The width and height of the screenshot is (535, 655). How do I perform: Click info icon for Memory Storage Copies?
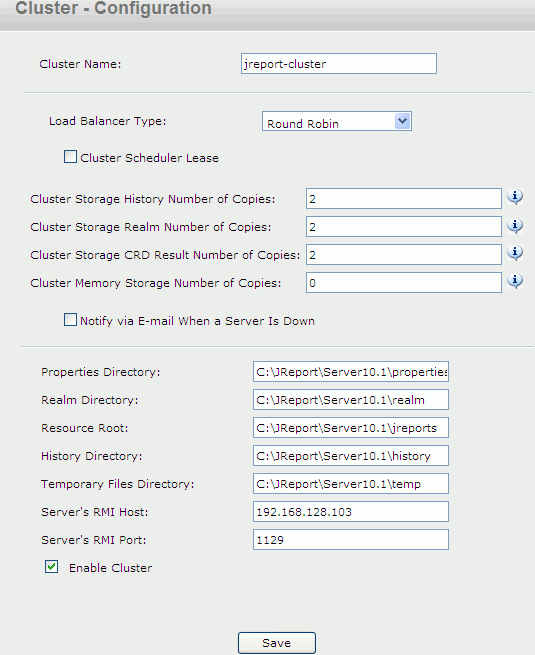[x=515, y=280]
